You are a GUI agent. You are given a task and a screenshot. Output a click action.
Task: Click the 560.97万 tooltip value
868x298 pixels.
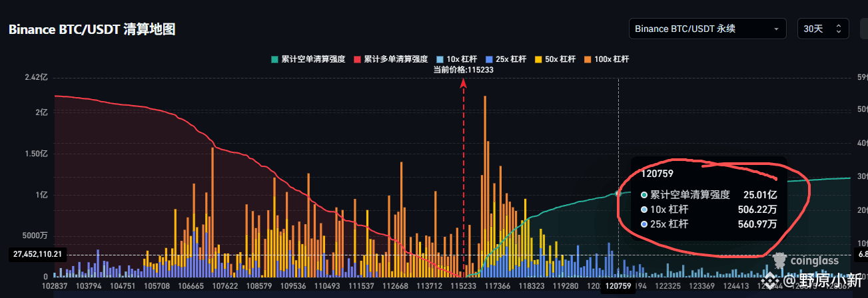coord(757,224)
